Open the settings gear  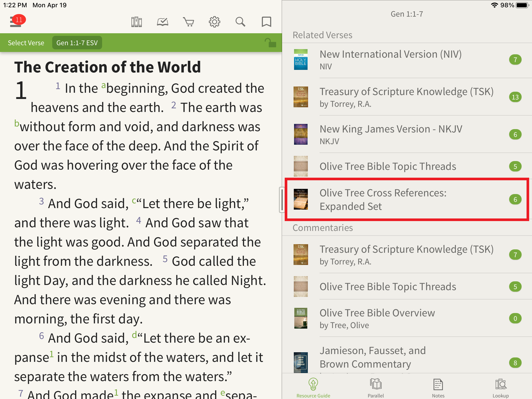pyautogui.click(x=215, y=22)
